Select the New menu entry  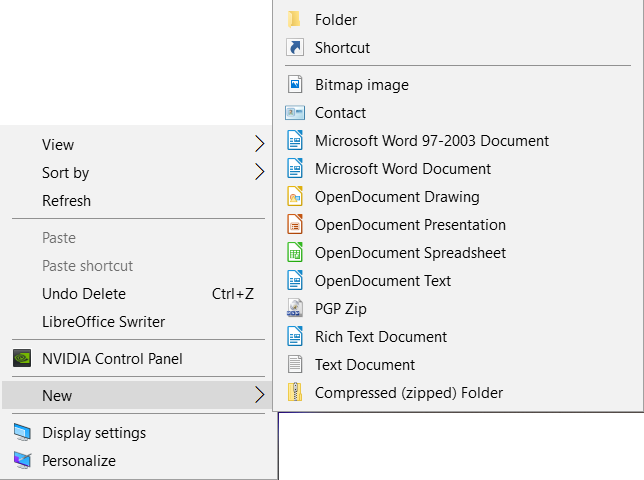(137, 395)
